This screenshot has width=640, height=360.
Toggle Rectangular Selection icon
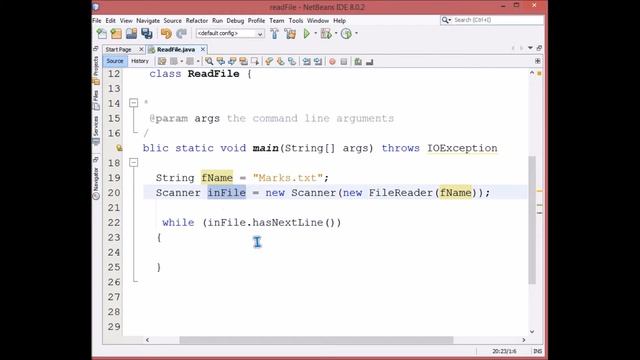(x=255, y=62)
